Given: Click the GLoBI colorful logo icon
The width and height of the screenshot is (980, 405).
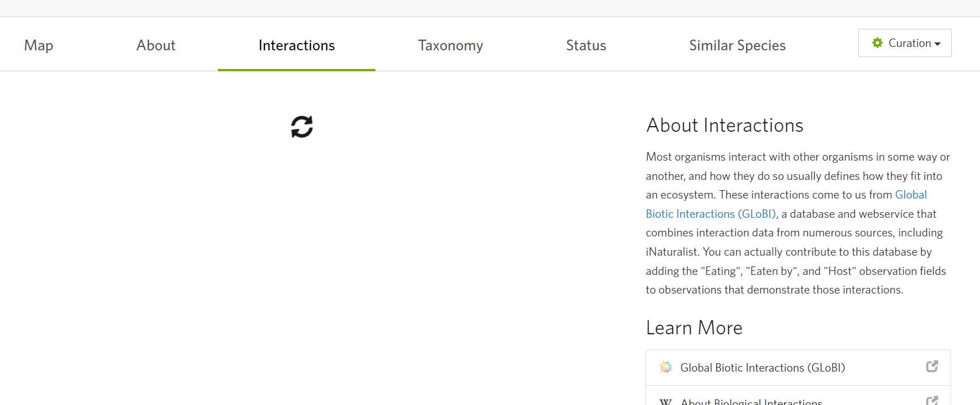Looking at the screenshot, I should [666, 367].
